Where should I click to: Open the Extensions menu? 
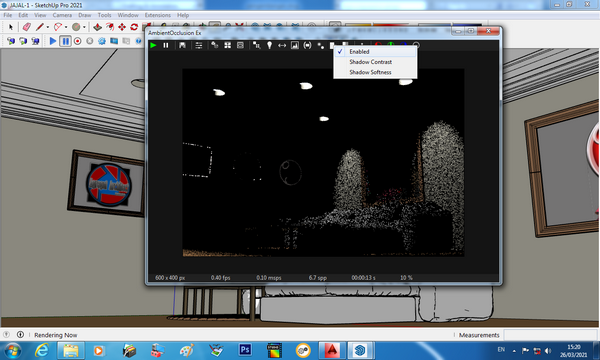tap(158, 15)
